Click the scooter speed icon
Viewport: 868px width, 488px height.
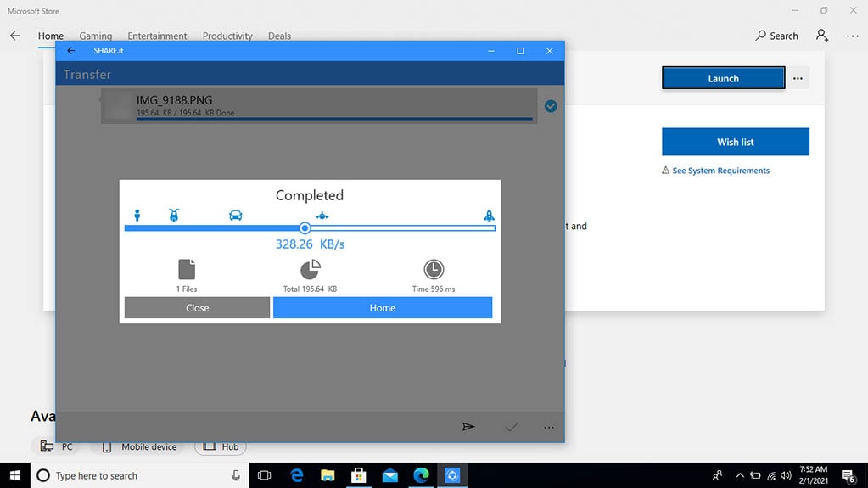(x=174, y=215)
